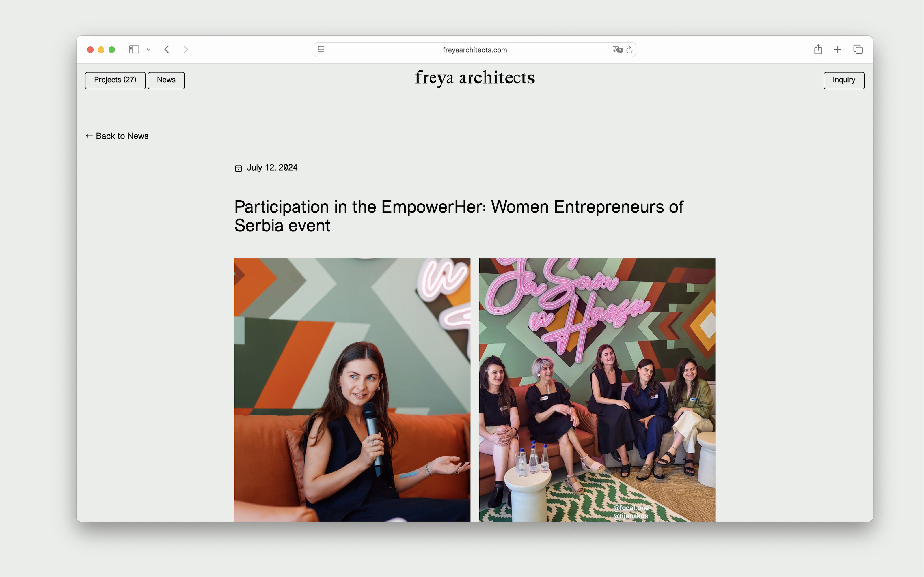This screenshot has height=577, width=924.
Task: Open the Projects (27) menu item
Action: [115, 80]
